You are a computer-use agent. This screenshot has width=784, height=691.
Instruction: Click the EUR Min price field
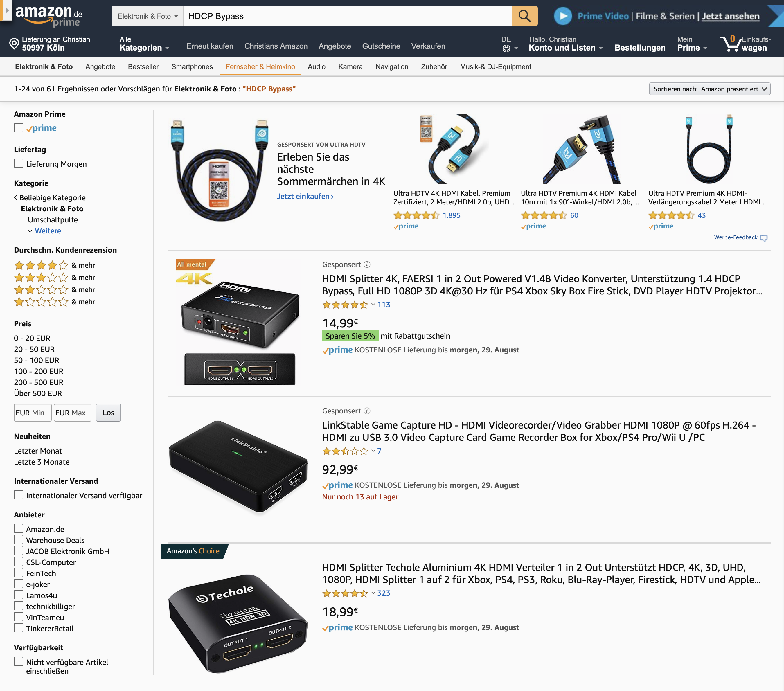(x=33, y=413)
